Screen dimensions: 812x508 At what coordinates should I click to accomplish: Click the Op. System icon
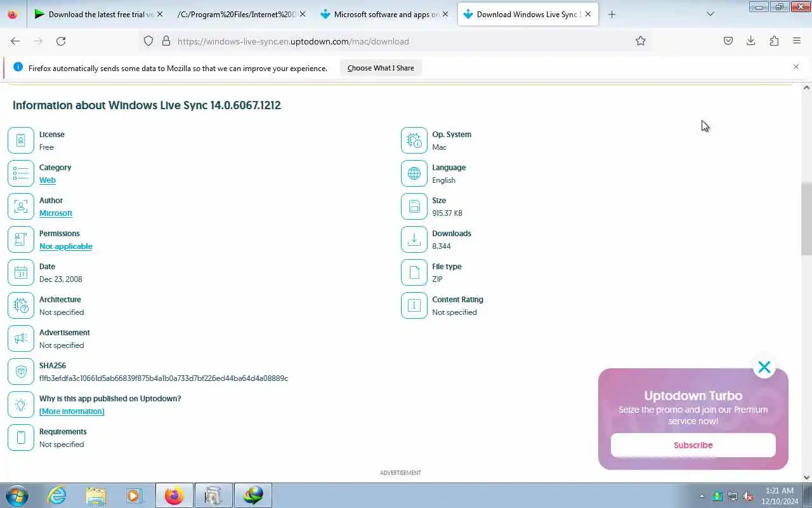coord(414,140)
